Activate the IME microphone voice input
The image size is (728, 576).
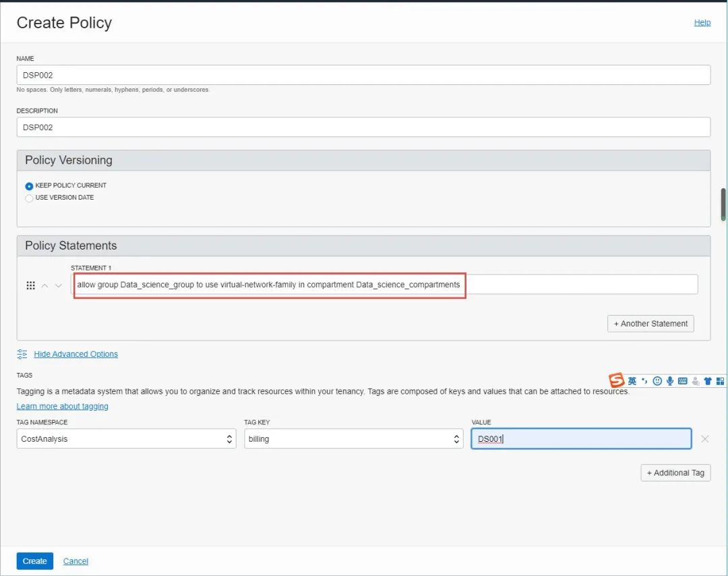(670, 381)
